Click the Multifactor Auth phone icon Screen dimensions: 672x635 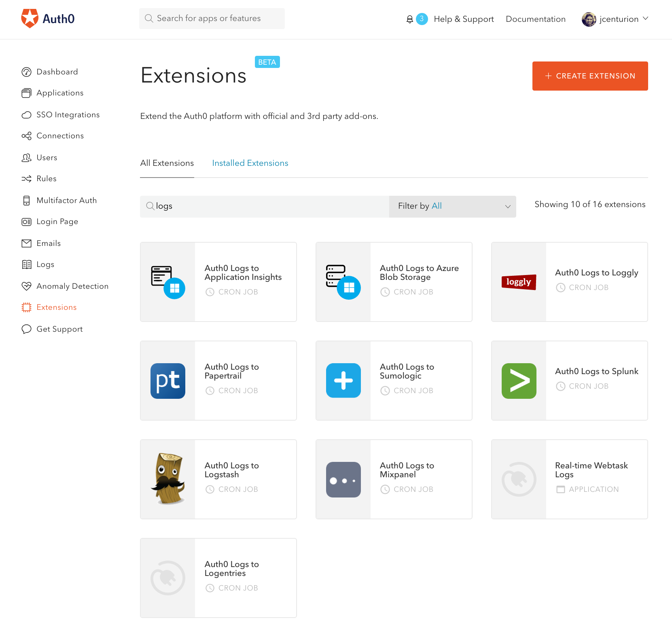point(26,201)
